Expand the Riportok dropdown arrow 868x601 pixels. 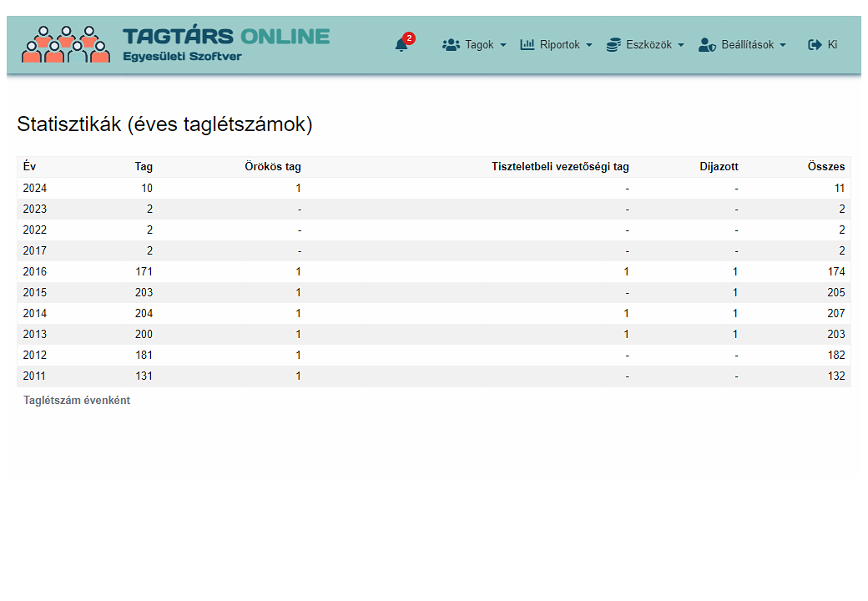[589, 45]
